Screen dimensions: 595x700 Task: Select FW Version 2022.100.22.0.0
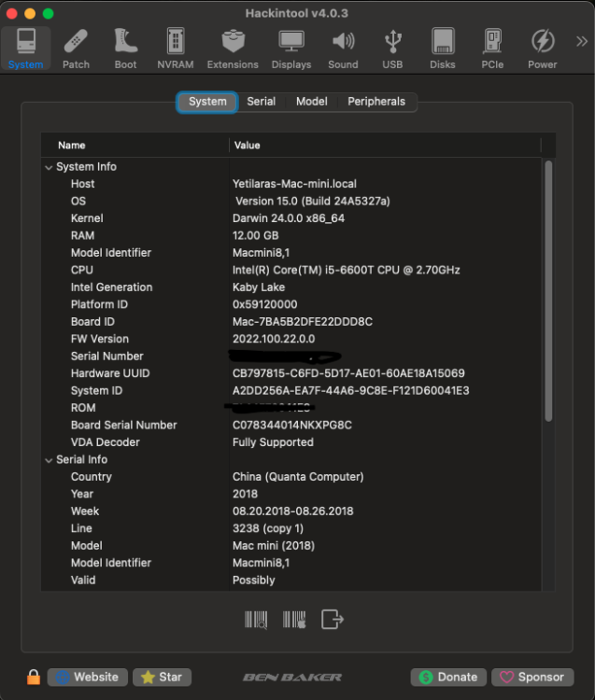click(274, 339)
